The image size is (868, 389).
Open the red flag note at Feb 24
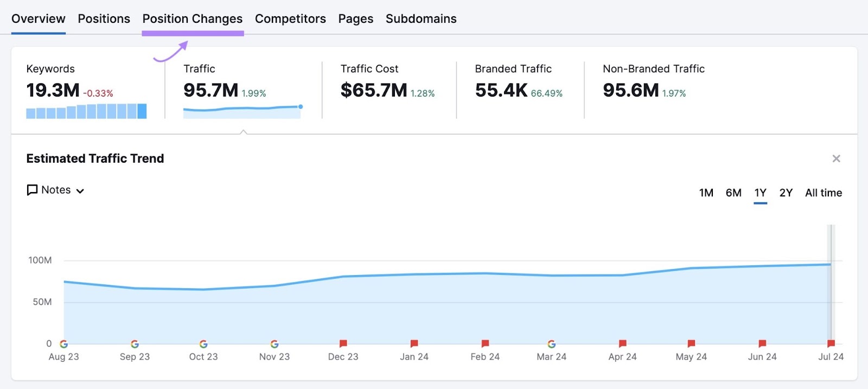pos(485,343)
